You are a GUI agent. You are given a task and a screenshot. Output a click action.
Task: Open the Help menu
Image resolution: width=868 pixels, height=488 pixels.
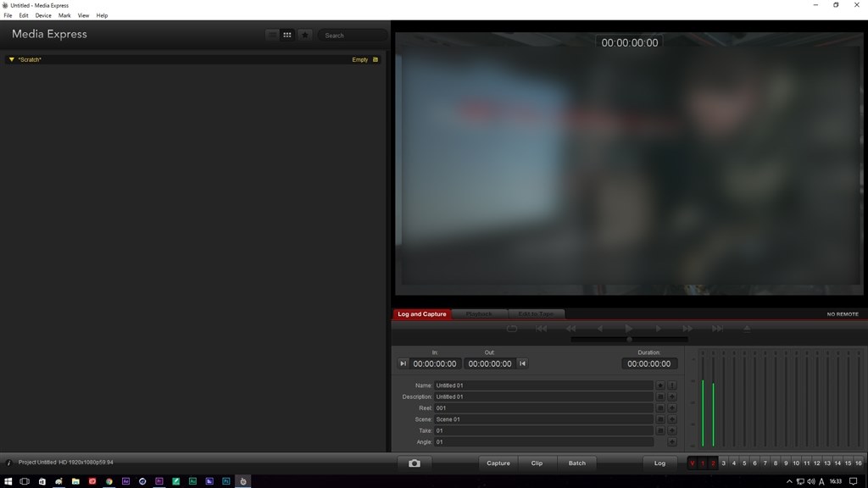pyautogui.click(x=102, y=15)
